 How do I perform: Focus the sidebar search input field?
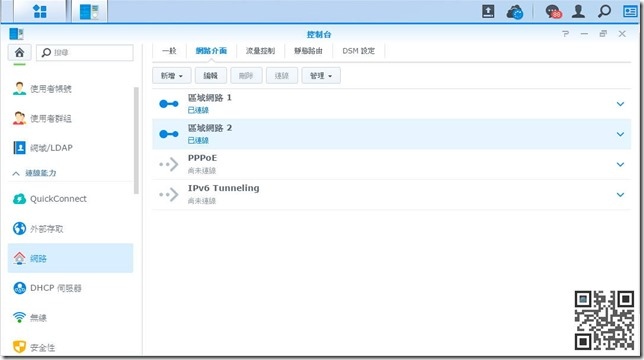click(x=85, y=53)
